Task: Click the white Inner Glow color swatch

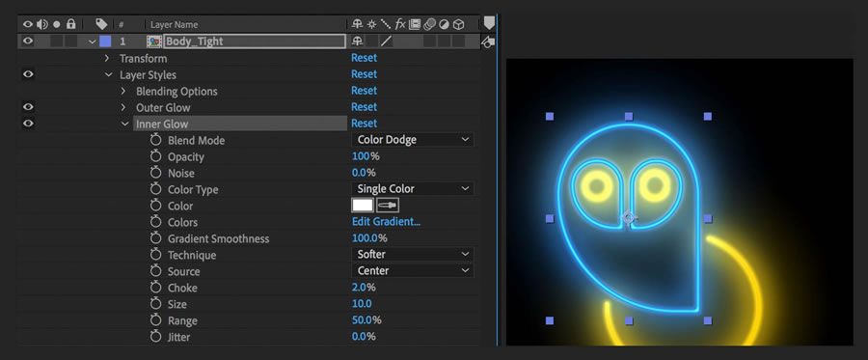Action: coord(363,206)
